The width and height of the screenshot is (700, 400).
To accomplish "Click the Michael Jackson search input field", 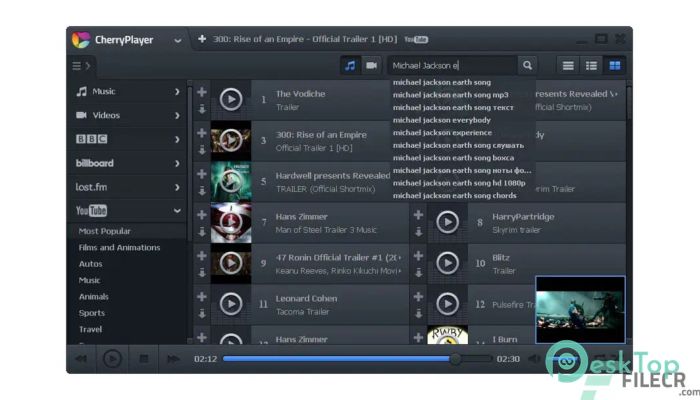I will (x=452, y=66).
